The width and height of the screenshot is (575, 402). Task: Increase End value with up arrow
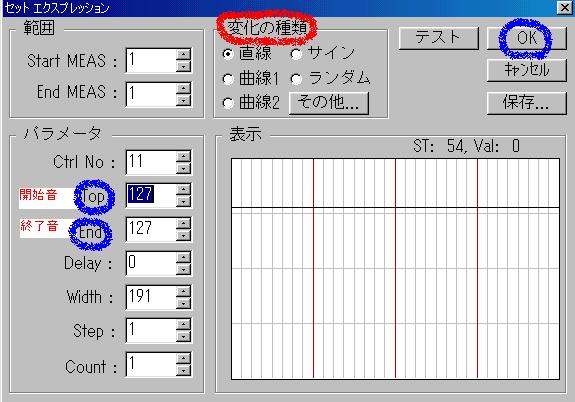(183, 224)
